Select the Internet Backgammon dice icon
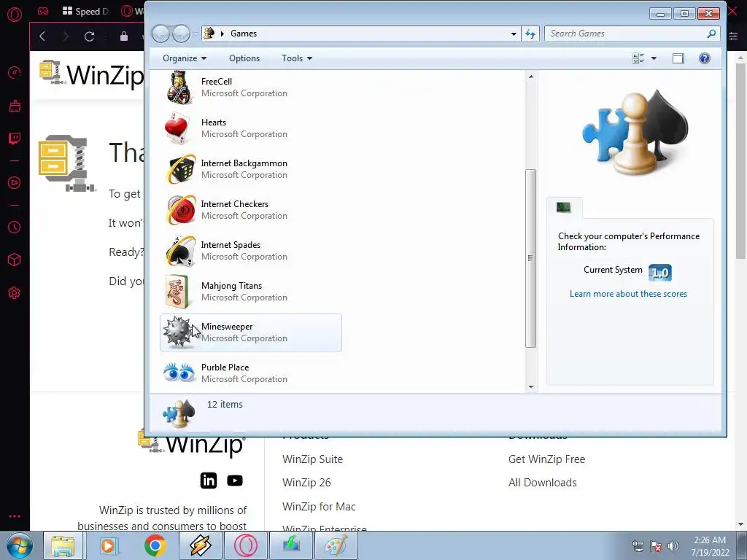The image size is (747, 560). coord(181,169)
